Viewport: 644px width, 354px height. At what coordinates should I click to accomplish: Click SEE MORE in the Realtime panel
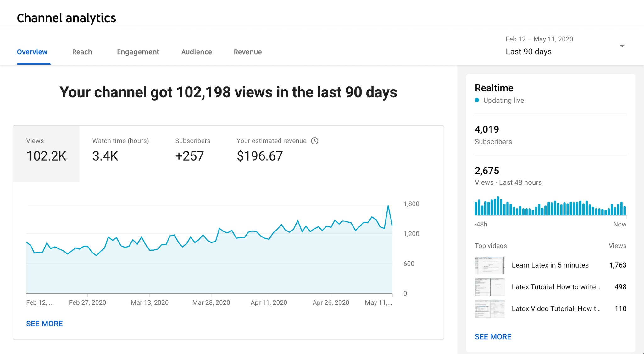(x=493, y=337)
